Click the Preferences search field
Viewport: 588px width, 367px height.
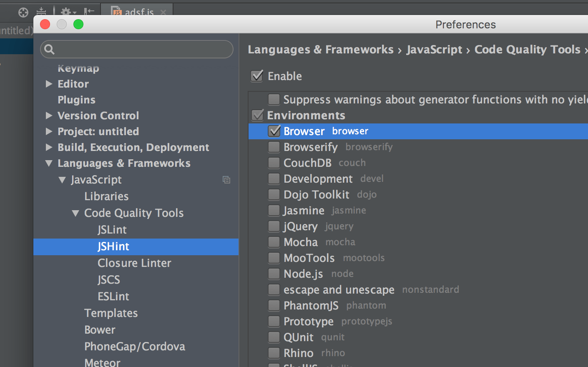[x=137, y=49]
